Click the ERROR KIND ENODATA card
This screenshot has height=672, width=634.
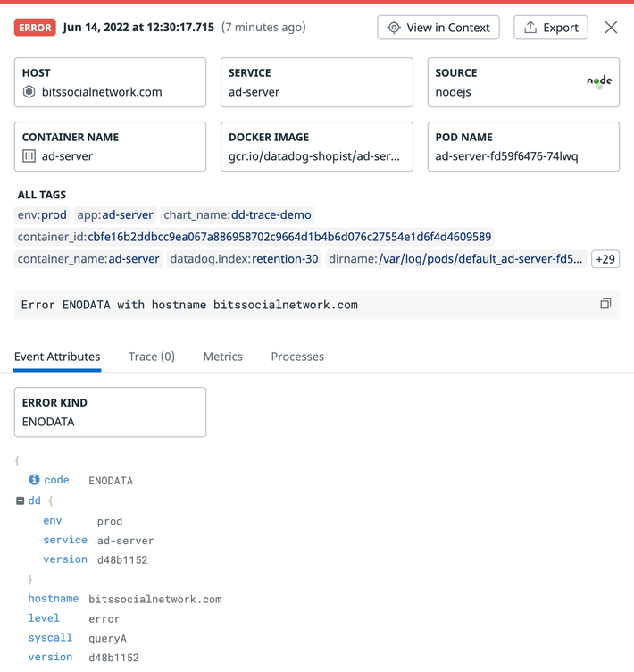[110, 412]
